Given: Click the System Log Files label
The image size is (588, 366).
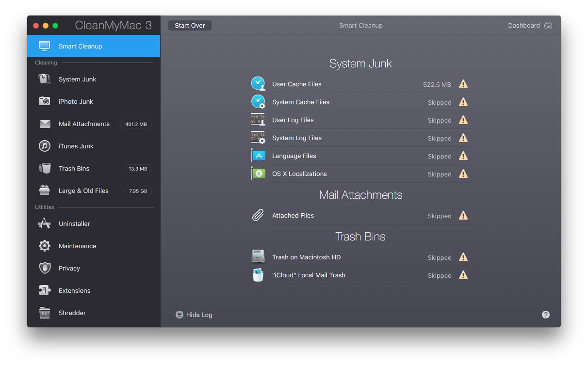Looking at the screenshot, I should click(297, 138).
